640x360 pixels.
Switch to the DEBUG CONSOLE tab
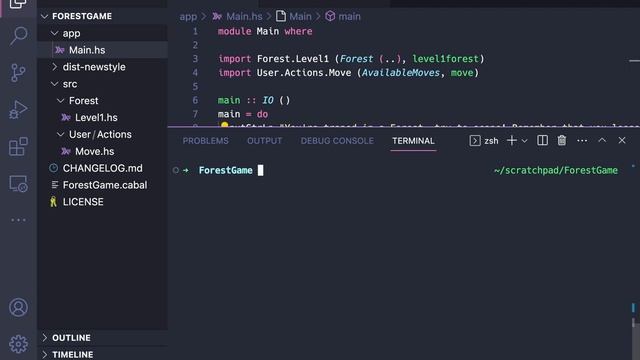pyautogui.click(x=337, y=141)
